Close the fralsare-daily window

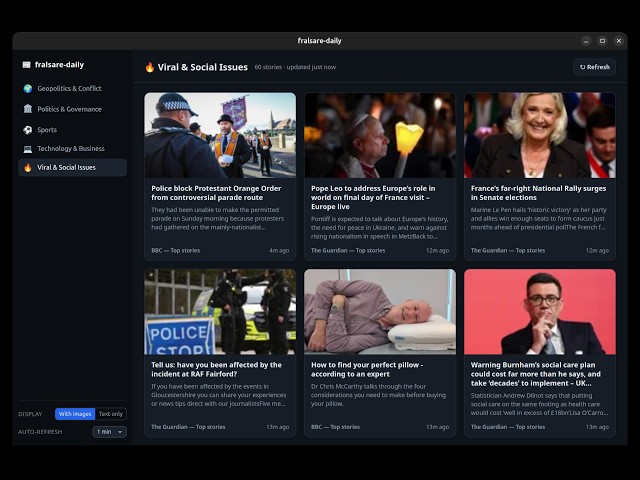click(619, 41)
